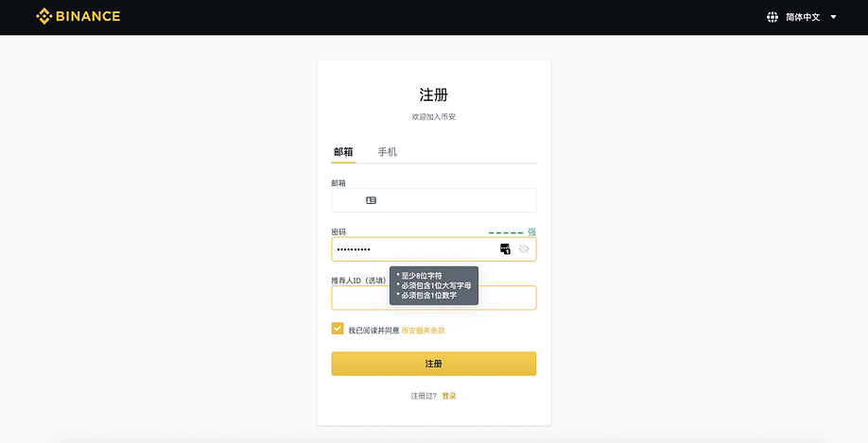Click the 注册 page heading
This screenshot has width=868, height=443.
[x=433, y=94]
